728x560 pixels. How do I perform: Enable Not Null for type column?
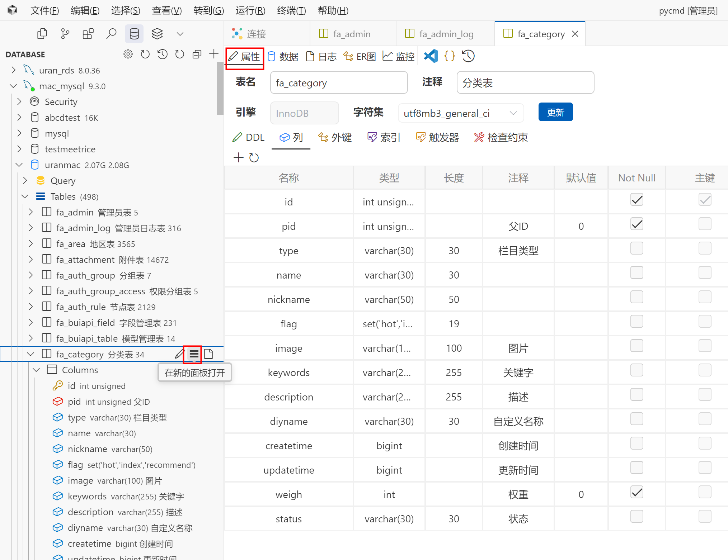click(x=637, y=248)
